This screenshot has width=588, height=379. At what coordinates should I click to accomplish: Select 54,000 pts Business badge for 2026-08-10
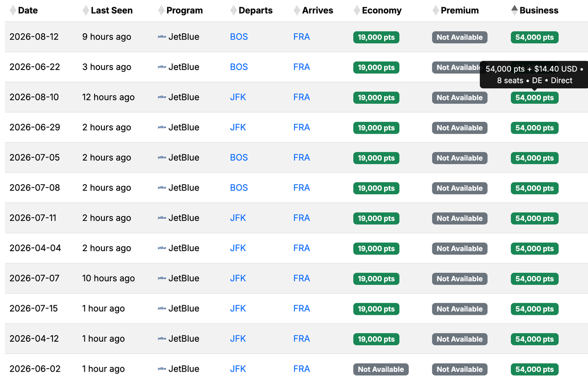coord(534,98)
